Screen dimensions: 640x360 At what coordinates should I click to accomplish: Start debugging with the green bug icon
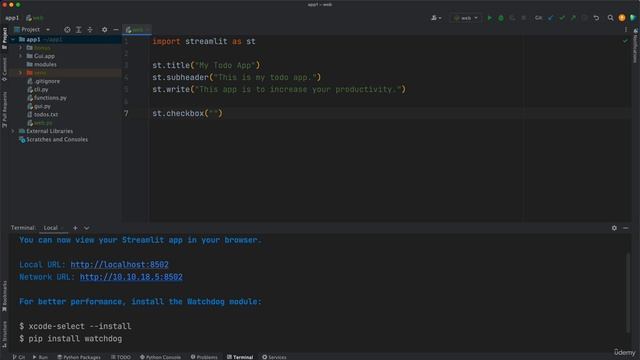click(501, 18)
